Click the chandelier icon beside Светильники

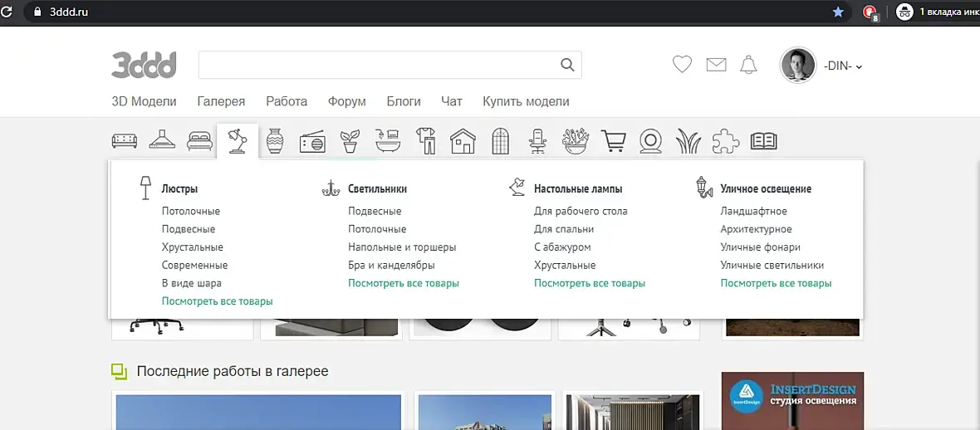[x=330, y=188]
